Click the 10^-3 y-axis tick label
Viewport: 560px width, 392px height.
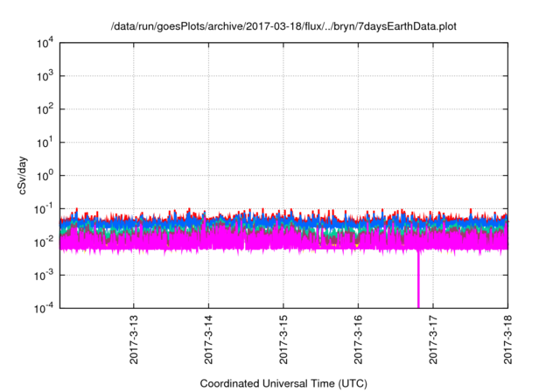point(44,275)
